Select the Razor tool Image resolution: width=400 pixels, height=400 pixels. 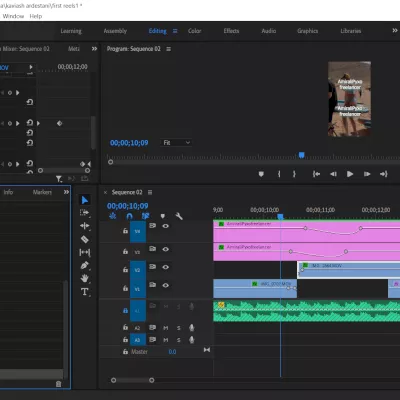pyautogui.click(x=85, y=239)
